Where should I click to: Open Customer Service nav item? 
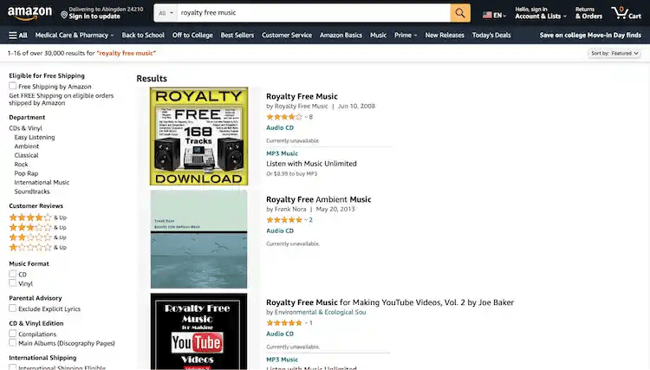286,35
